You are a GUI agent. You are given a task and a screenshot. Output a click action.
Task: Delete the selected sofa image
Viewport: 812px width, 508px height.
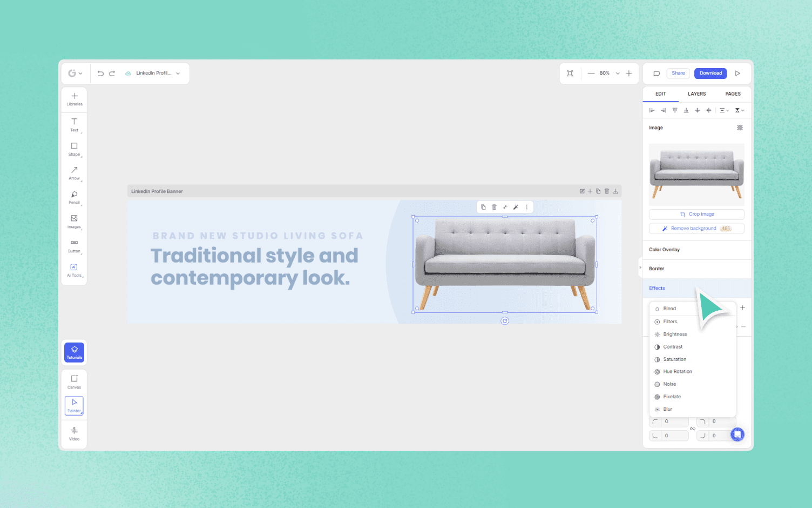494,207
